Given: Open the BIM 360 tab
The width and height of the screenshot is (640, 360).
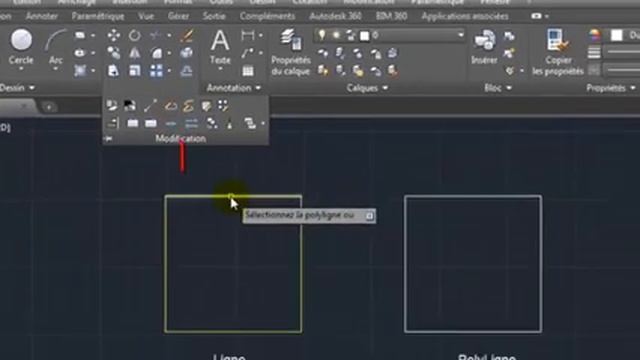Looking at the screenshot, I should point(391,16).
